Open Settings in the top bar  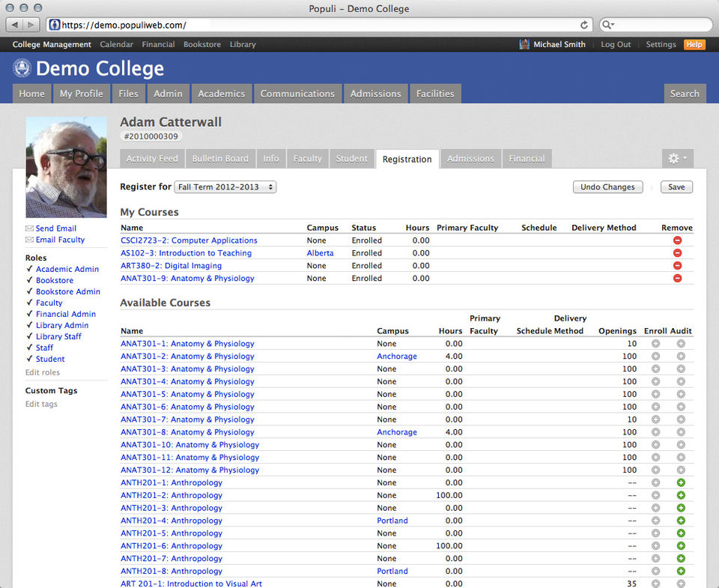661,44
